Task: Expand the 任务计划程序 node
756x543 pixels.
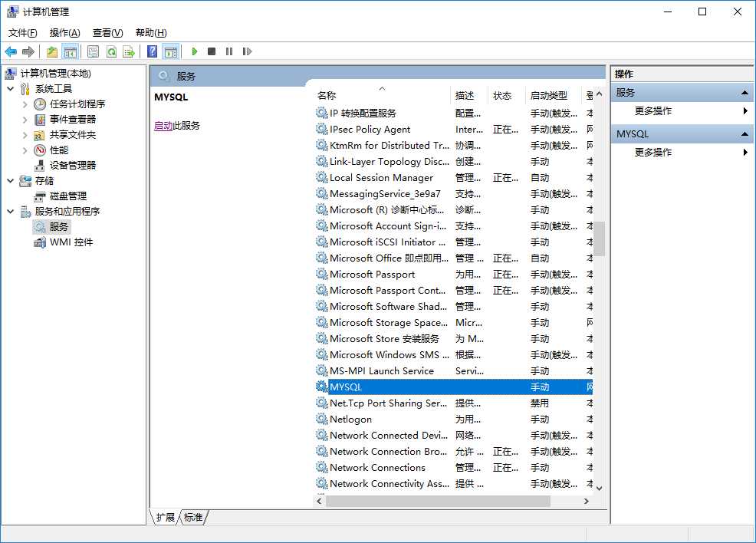Action: click(x=25, y=104)
